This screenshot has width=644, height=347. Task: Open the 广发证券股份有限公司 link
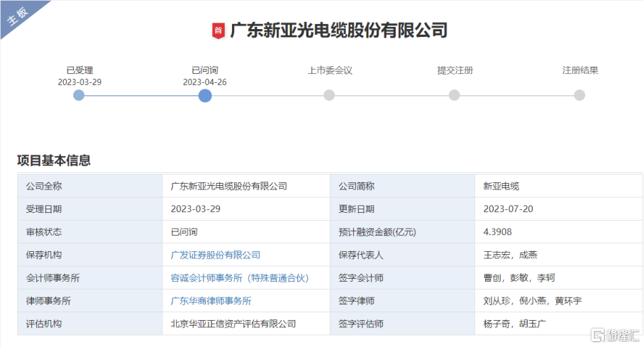tap(216, 255)
